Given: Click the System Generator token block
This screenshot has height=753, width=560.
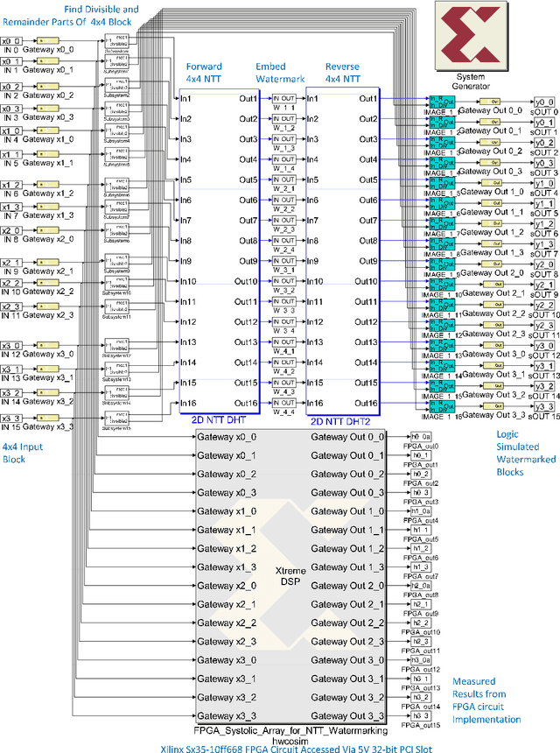Looking at the screenshot, I should [x=471, y=38].
